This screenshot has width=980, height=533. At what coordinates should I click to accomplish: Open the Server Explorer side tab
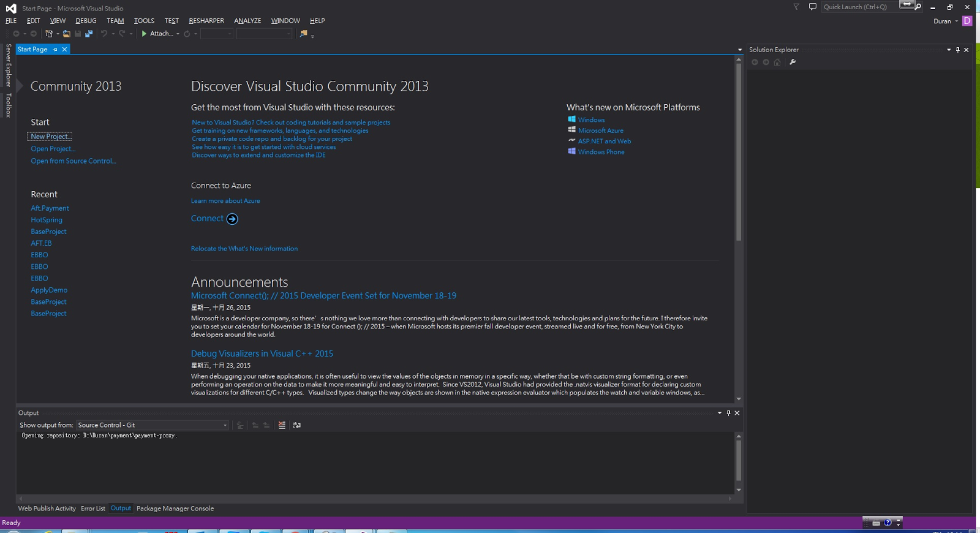click(x=8, y=66)
